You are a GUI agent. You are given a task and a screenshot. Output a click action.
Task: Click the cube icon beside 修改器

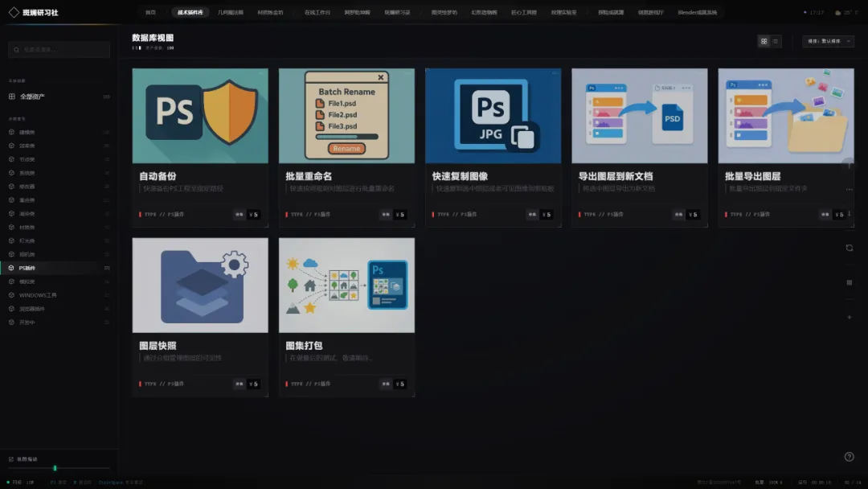click(11, 186)
